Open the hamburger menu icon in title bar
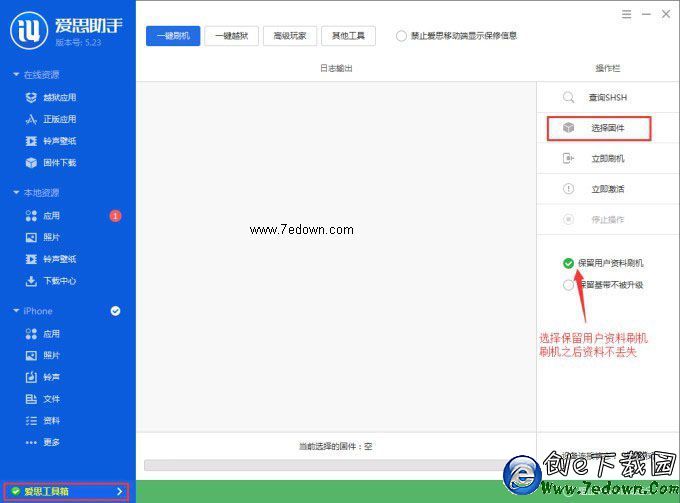 tap(626, 14)
